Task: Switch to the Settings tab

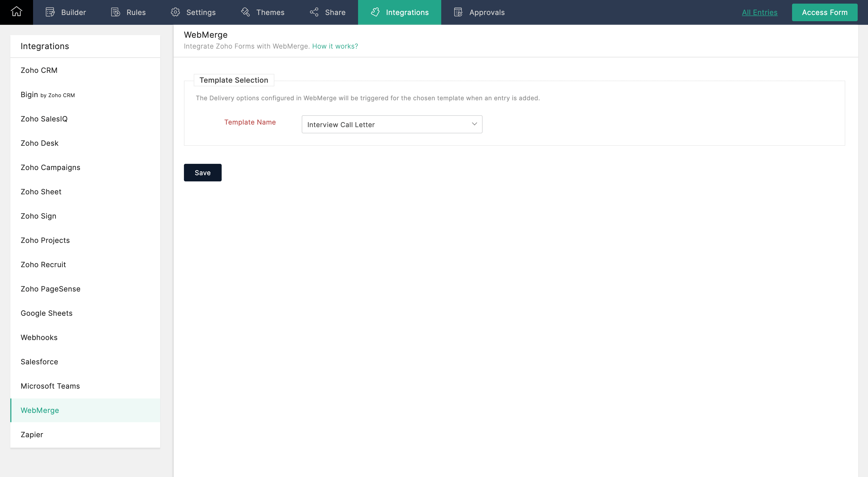Action: pyautogui.click(x=193, y=12)
